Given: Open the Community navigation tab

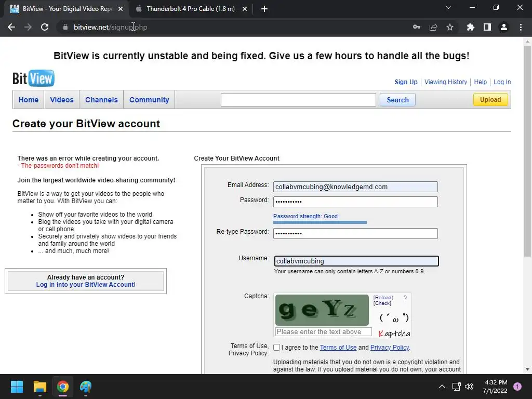Looking at the screenshot, I should [149, 100].
